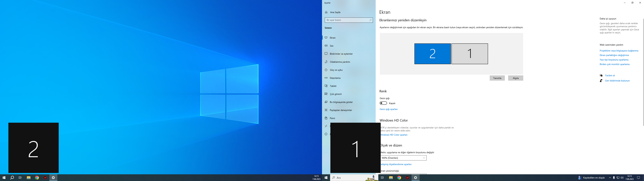Open Start menu on display 1 taskbar

point(326,178)
